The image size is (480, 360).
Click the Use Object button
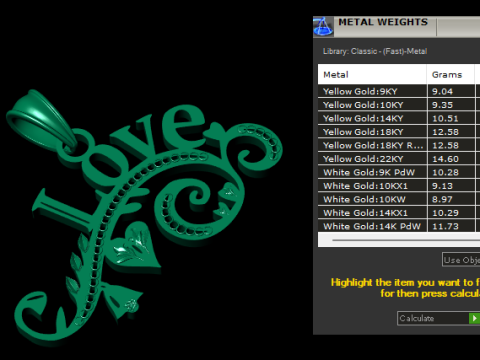coord(461,260)
